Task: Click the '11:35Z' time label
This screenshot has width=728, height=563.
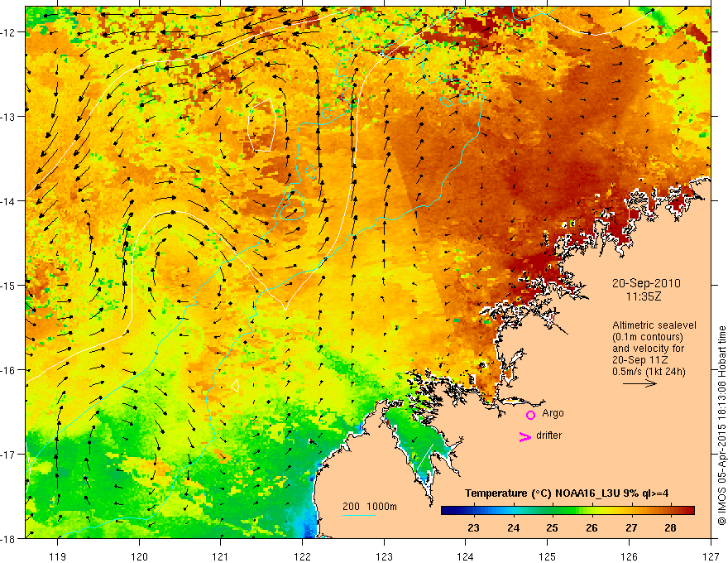Action: [644, 296]
